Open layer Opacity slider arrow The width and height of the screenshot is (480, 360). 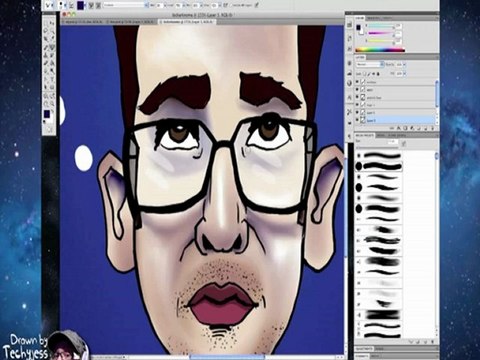click(x=404, y=64)
